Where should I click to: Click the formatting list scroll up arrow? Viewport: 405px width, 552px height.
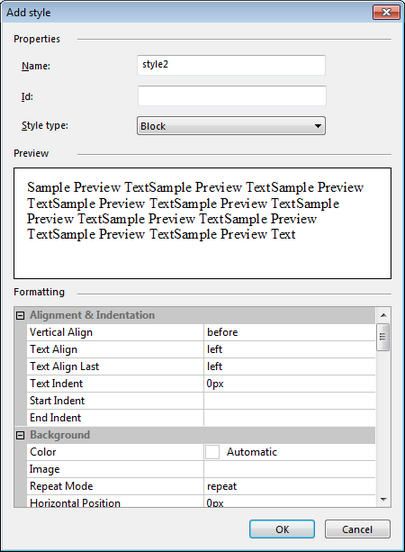(x=383, y=315)
